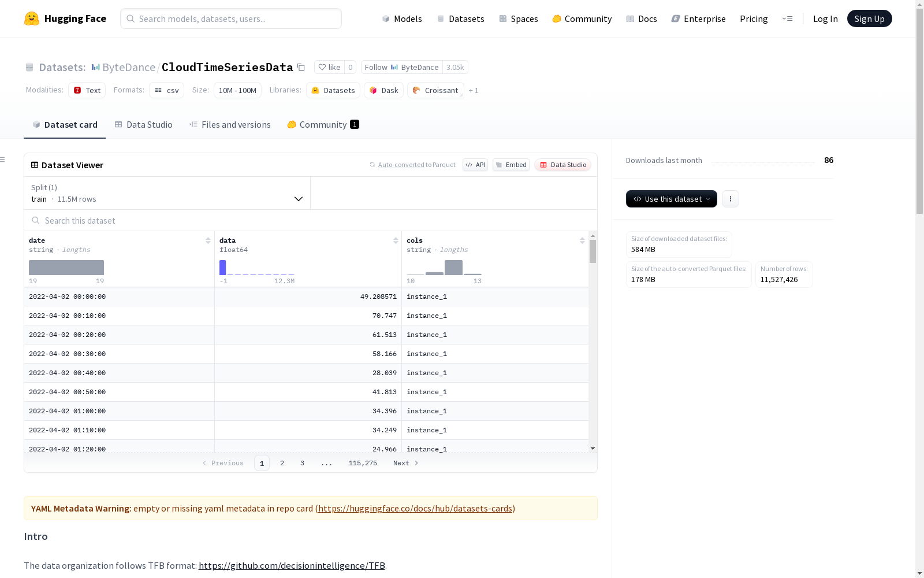Go to Datasets in the navigation

click(x=461, y=18)
